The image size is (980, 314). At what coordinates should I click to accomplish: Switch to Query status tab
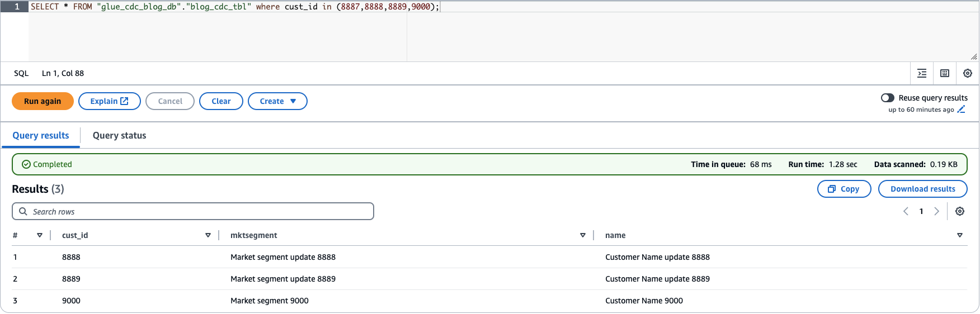[119, 135]
